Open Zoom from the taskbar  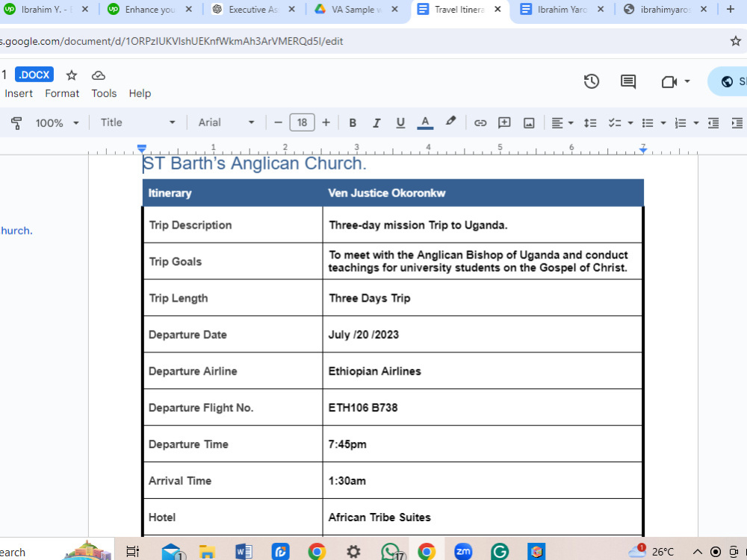(462, 552)
